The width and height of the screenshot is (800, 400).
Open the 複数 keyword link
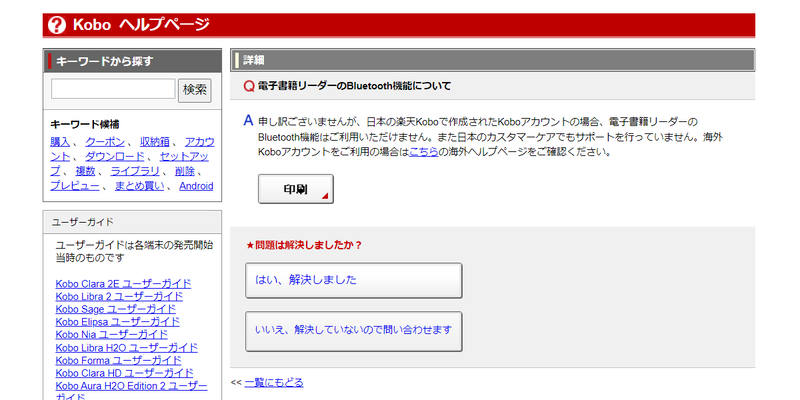[85, 171]
